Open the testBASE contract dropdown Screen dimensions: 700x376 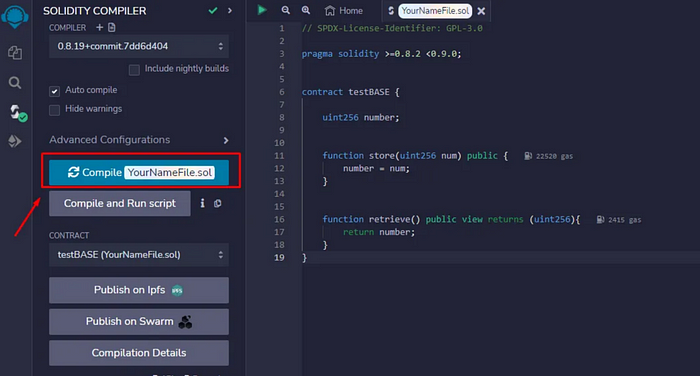coord(139,255)
